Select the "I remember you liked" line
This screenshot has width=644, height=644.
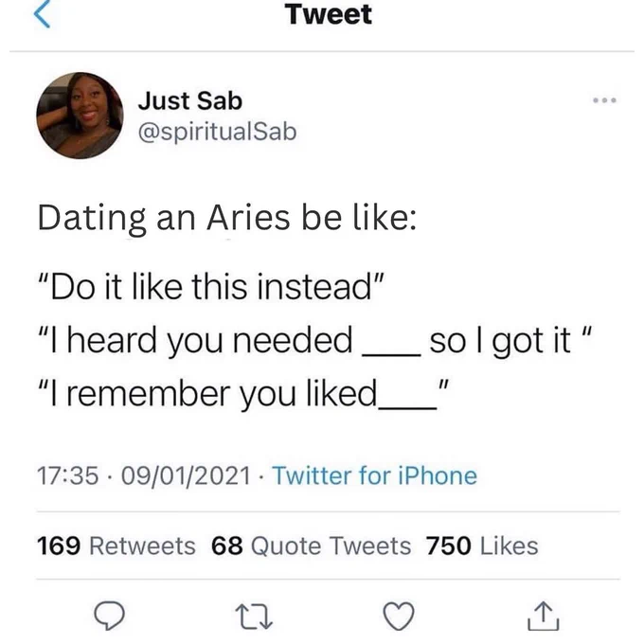(243, 393)
